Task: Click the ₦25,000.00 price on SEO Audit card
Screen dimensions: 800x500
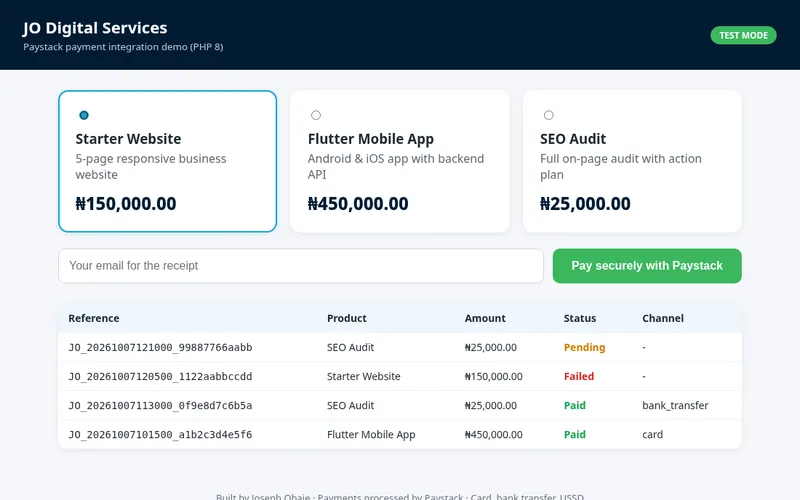Action: tap(585, 204)
